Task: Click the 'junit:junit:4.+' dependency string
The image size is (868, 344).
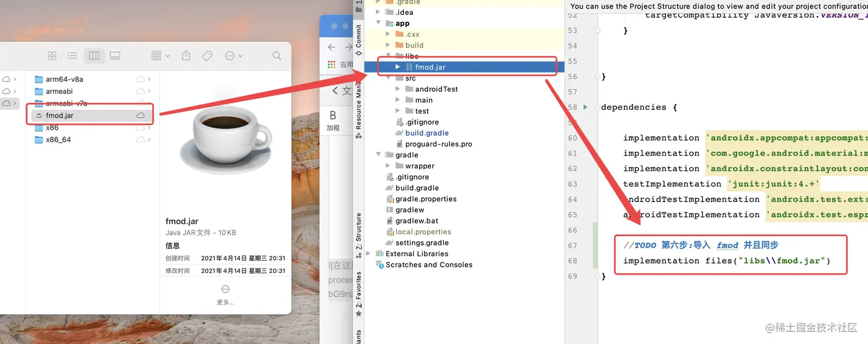Action: coord(774,184)
